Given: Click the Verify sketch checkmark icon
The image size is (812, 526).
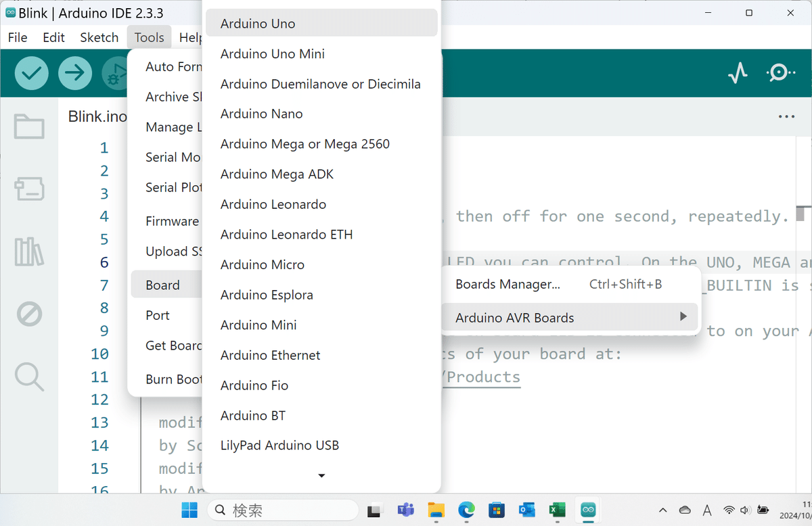Looking at the screenshot, I should tap(31, 73).
